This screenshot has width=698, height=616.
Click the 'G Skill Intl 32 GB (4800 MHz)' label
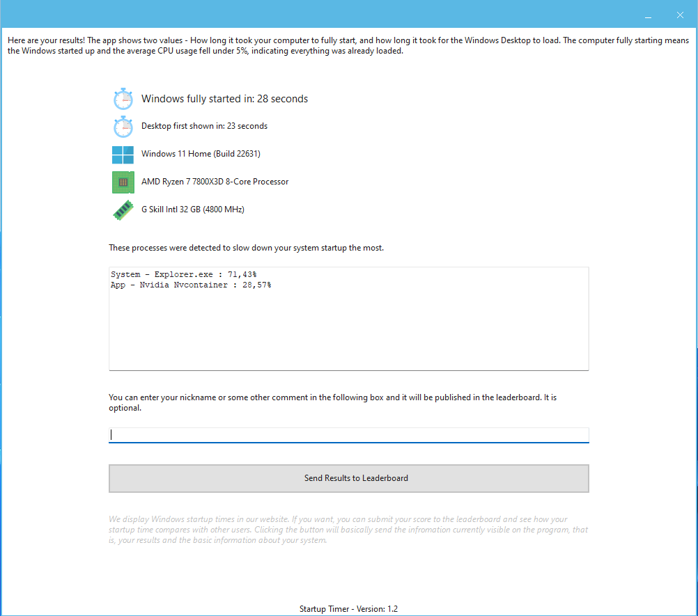pos(193,209)
